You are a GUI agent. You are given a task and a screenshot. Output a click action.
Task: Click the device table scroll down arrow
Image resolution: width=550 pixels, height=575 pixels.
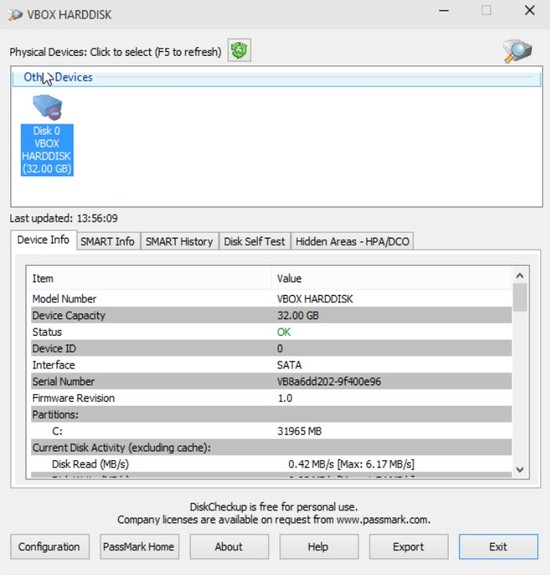click(520, 469)
